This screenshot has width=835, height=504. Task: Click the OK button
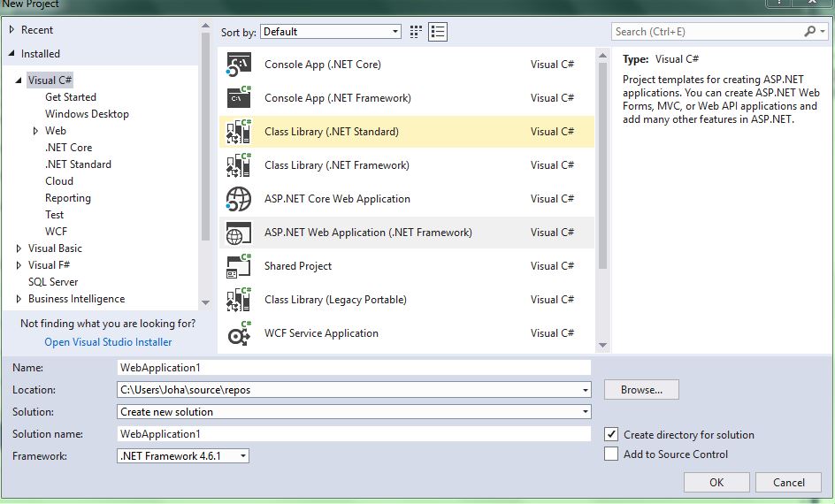point(716,482)
